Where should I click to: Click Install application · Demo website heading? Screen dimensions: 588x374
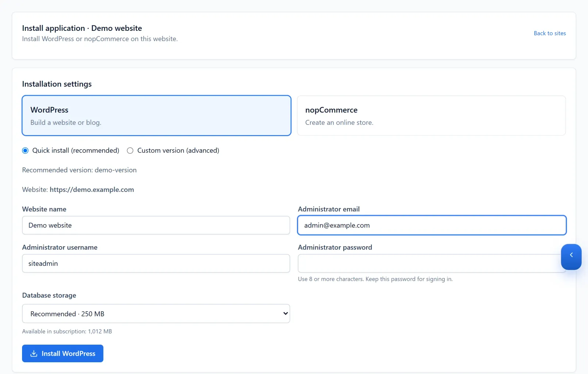(82, 28)
